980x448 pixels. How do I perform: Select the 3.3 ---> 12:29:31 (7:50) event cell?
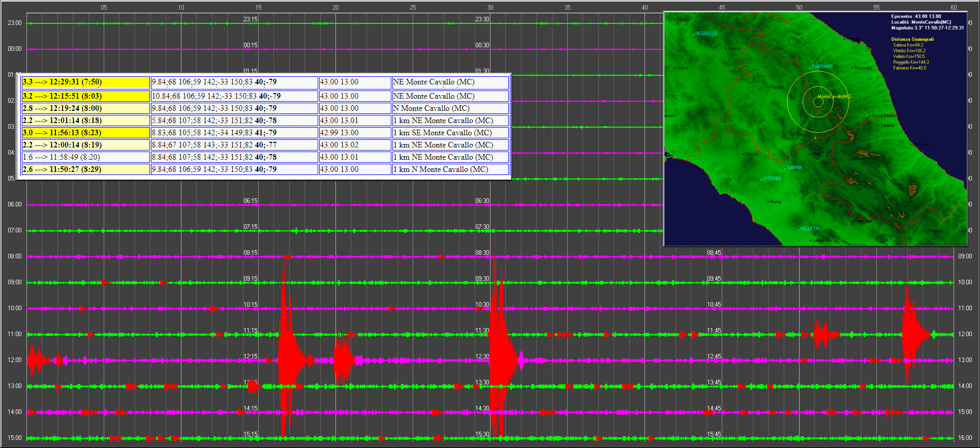pyautogui.click(x=86, y=82)
